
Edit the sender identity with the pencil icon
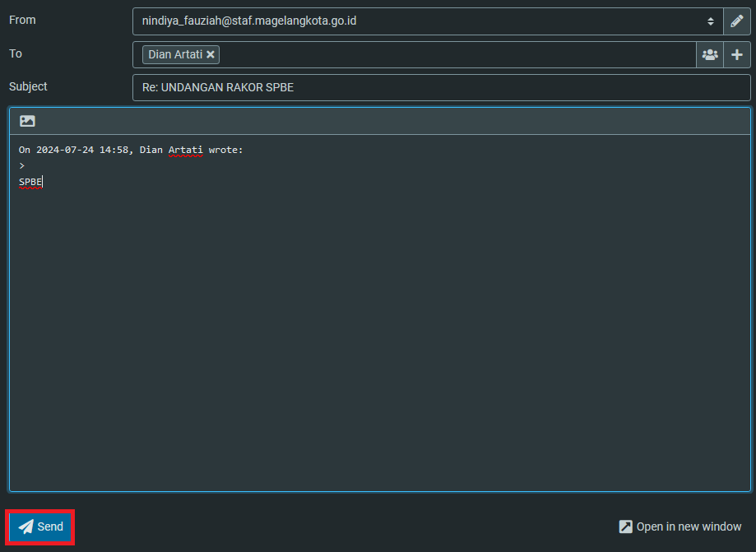click(736, 21)
